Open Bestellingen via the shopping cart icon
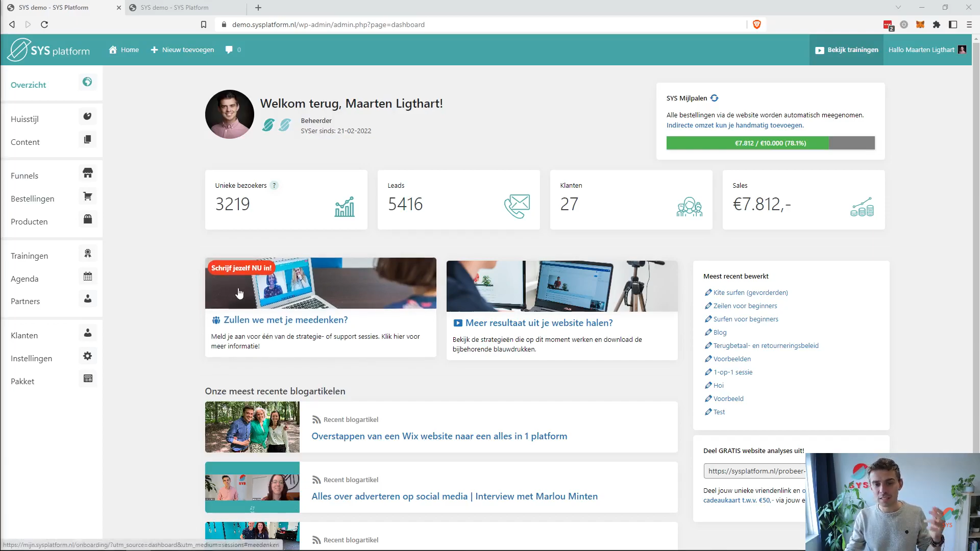This screenshot has height=551, width=980. (88, 196)
